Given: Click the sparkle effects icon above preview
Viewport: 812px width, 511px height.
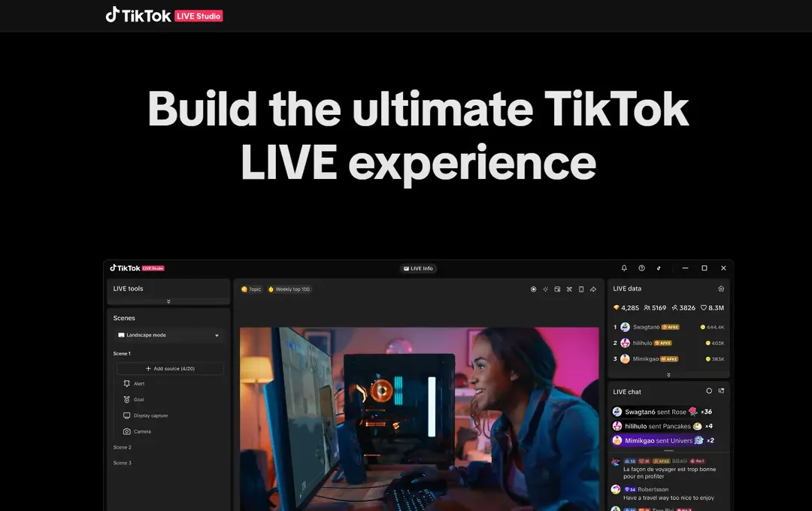Looking at the screenshot, I should 545,289.
